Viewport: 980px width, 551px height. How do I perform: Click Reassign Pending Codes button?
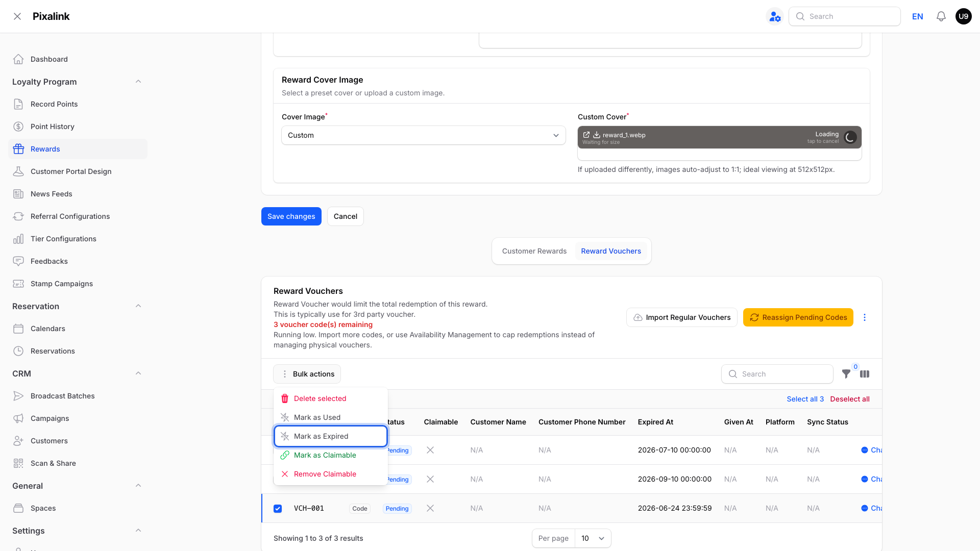(798, 317)
